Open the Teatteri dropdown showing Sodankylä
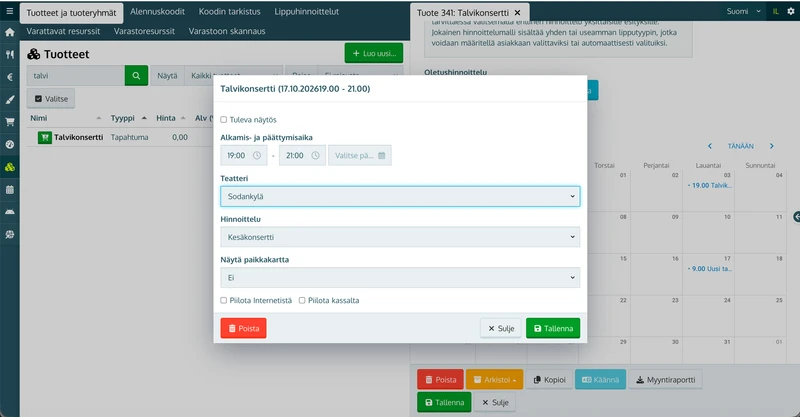Image resolution: width=800 pixels, height=417 pixels. (400, 197)
